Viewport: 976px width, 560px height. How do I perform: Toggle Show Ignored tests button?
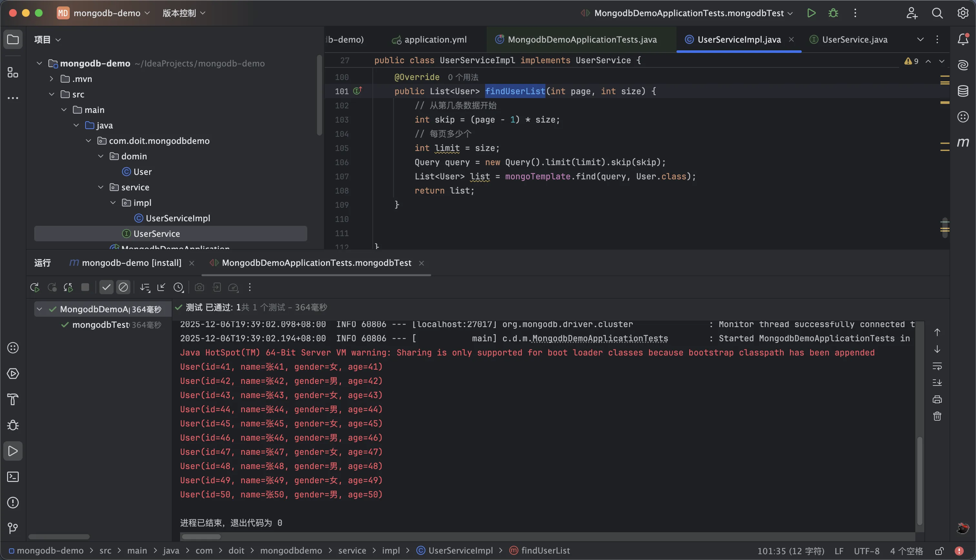pos(123,287)
